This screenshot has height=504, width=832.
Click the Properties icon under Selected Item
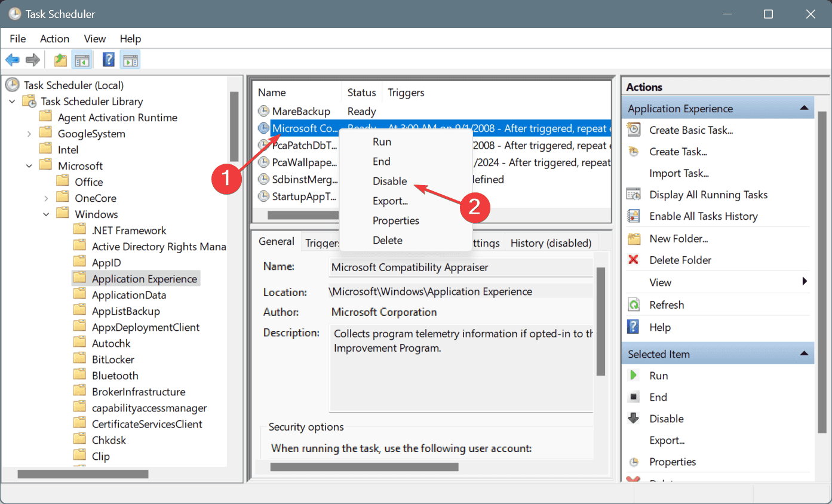point(634,462)
